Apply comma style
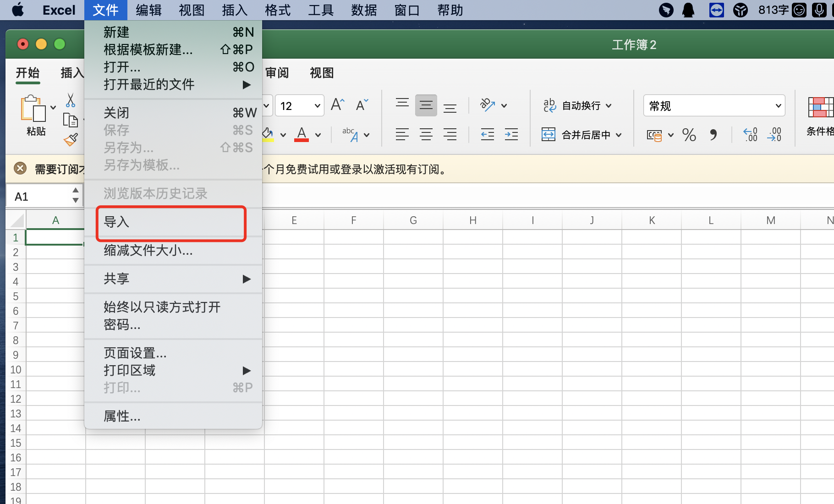 point(713,135)
